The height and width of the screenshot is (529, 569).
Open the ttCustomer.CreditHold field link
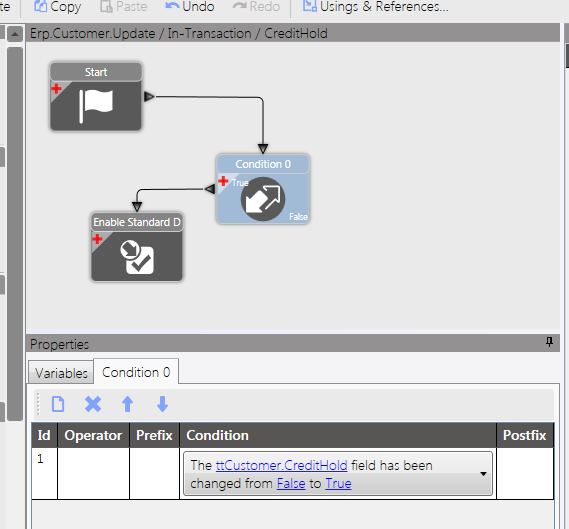pyautogui.click(x=281, y=465)
